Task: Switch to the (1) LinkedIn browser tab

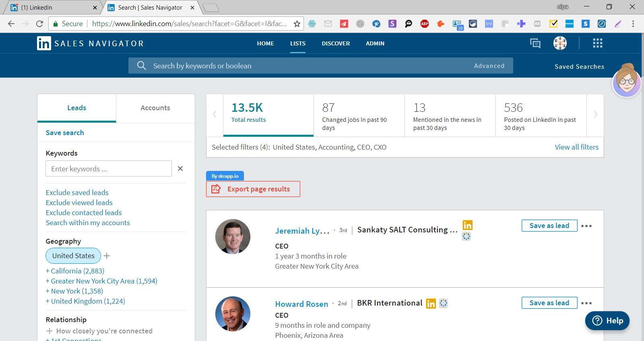Action: (54, 8)
